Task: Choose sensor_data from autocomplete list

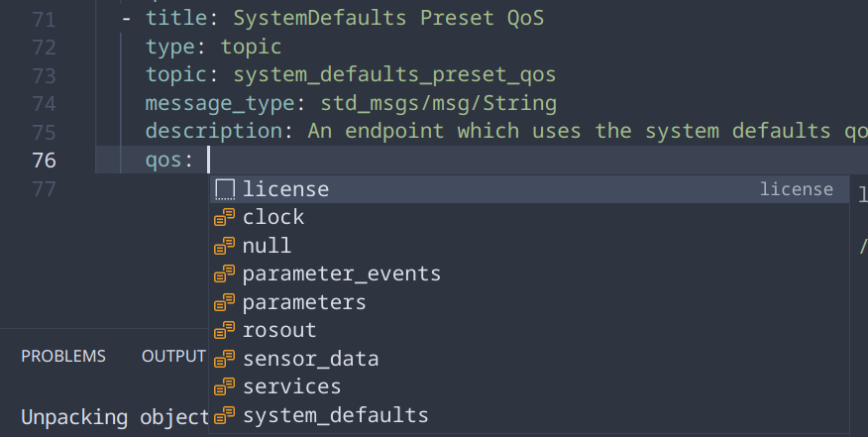Action: (x=529, y=359)
